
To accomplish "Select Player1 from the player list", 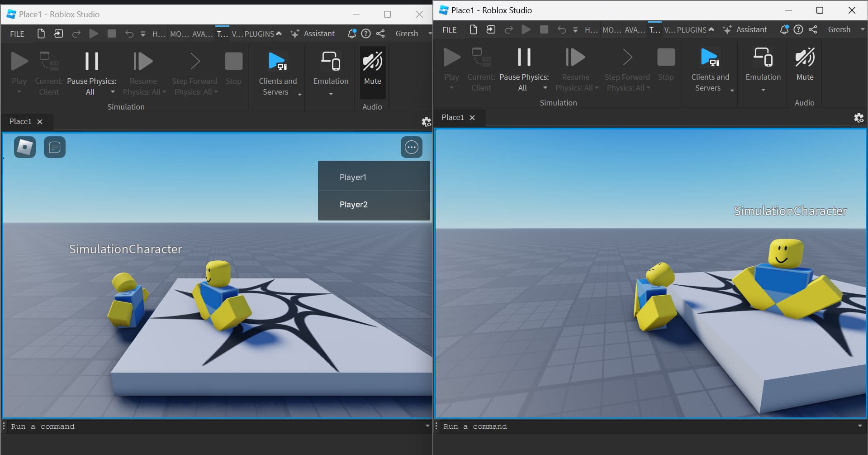I will click(353, 177).
